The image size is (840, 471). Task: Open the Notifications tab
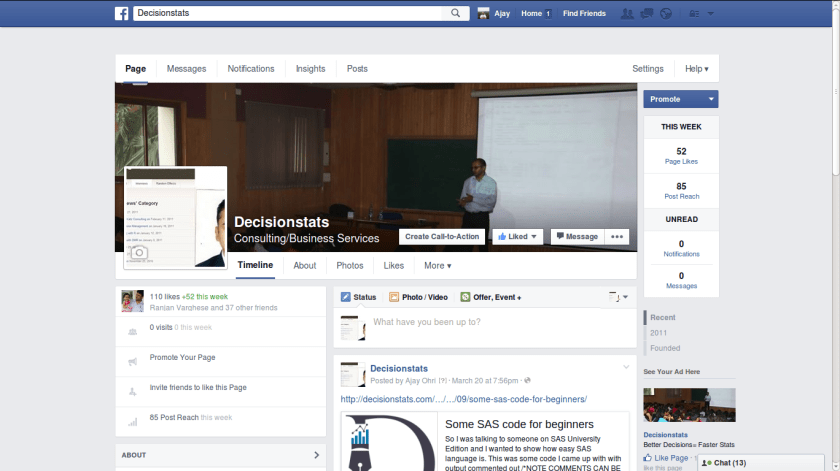click(x=251, y=69)
